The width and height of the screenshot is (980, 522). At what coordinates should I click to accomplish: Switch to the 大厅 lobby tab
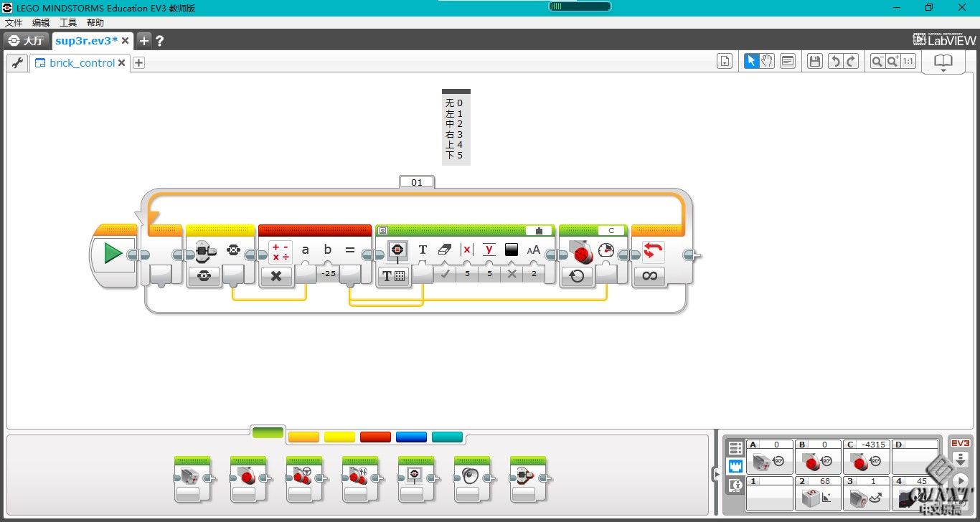coord(27,41)
